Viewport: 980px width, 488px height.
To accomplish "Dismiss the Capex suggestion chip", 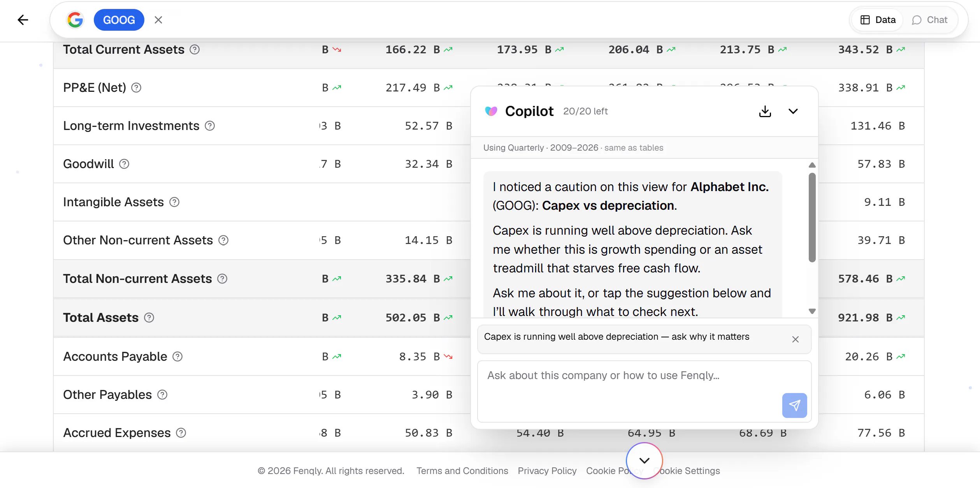I will 795,339.
